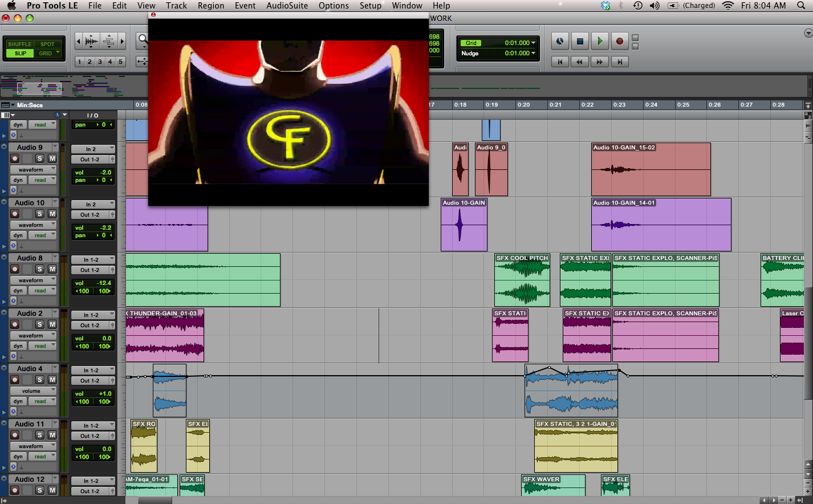
Task: Recall zoom preset 2
Action: click(x=90, y=62)
